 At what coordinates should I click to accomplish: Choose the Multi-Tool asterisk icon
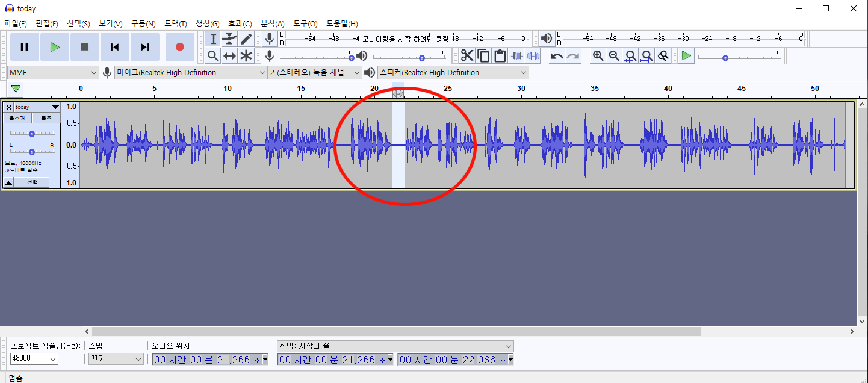pyautogui.click(x=246, y=56)
